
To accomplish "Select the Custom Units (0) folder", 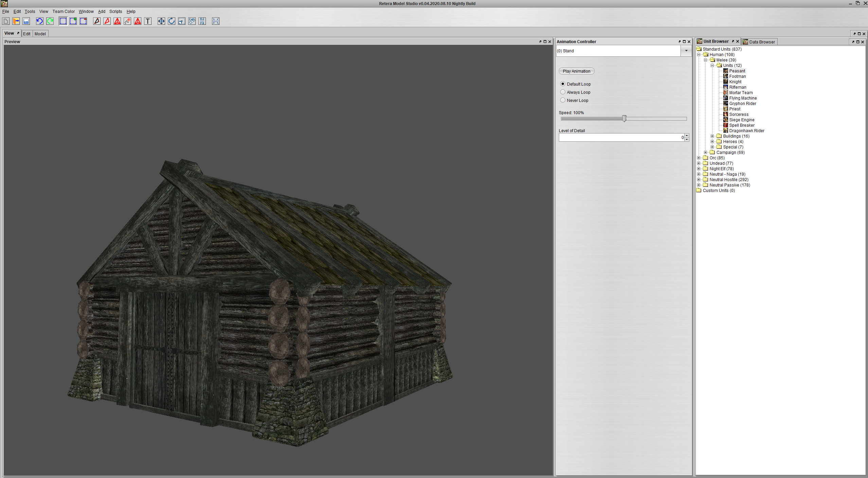I will click(x=719, y=191).
